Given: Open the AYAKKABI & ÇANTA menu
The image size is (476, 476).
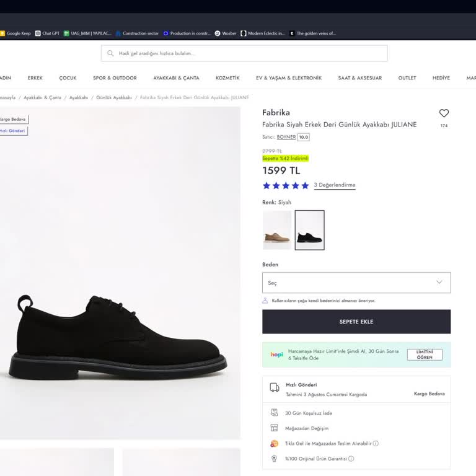Looking at the screenshot, I should tap(176, 78).
